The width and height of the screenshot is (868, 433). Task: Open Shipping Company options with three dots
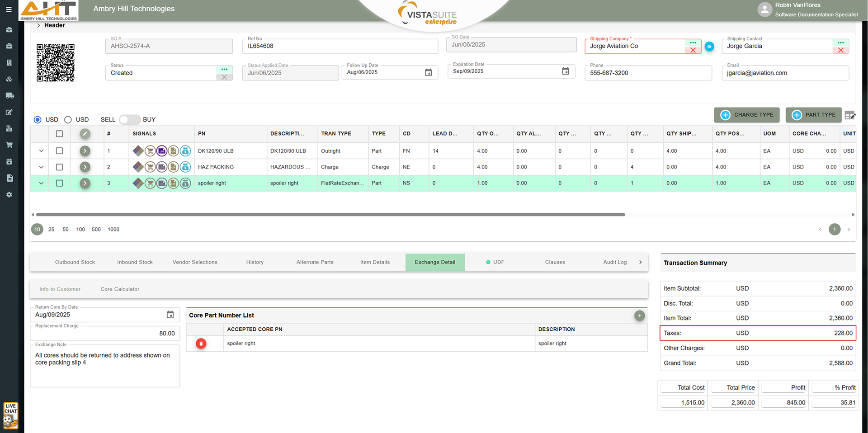tap(693, 43)
